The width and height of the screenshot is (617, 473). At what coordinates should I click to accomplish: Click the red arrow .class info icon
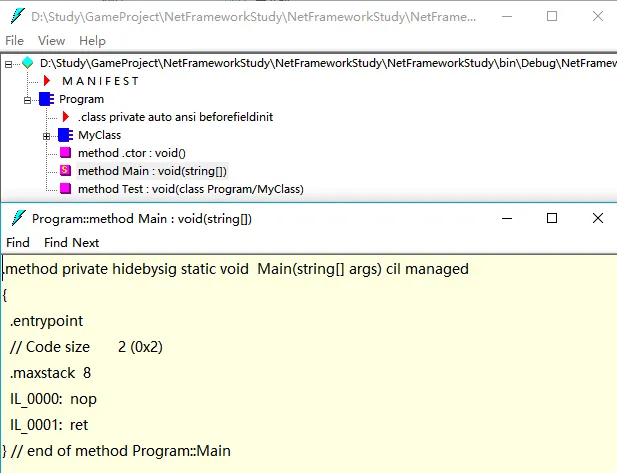coord(66,117)
